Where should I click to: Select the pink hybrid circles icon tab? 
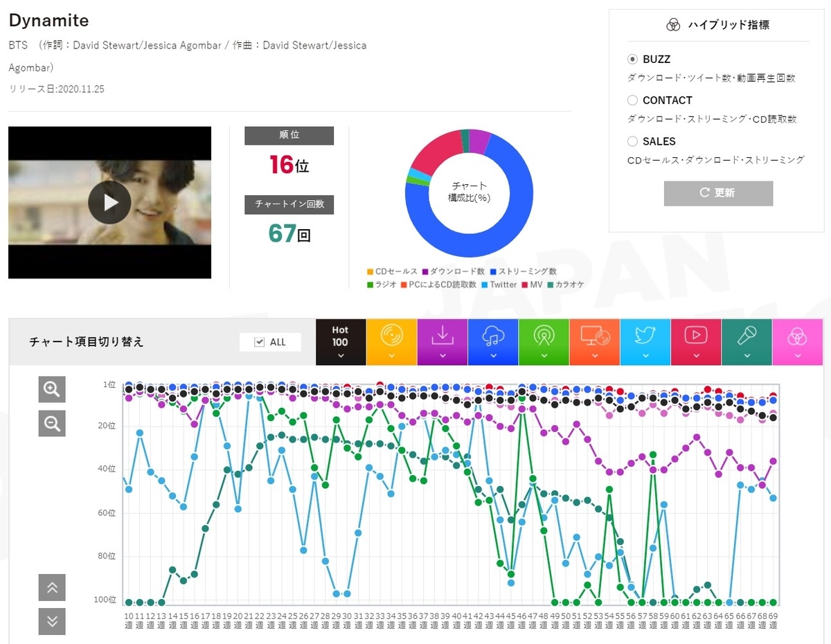pos(798,336)
